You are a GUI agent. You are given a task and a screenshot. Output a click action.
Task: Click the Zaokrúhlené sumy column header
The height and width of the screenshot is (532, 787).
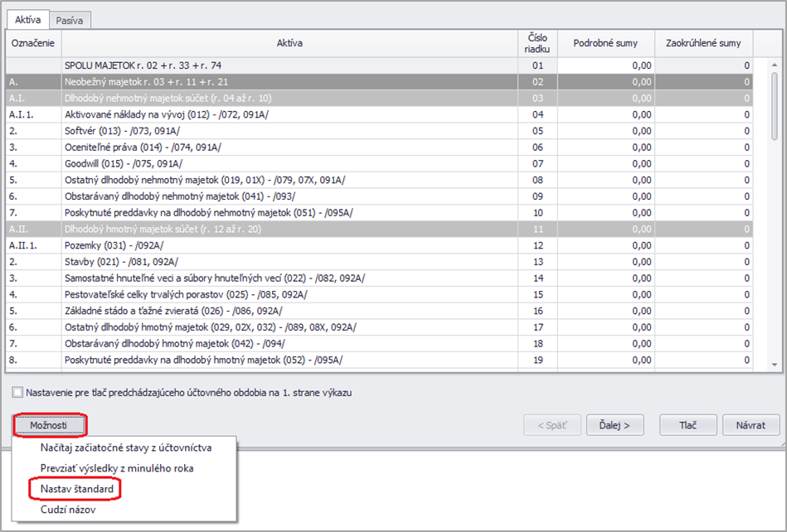click(x=703, y=43)
